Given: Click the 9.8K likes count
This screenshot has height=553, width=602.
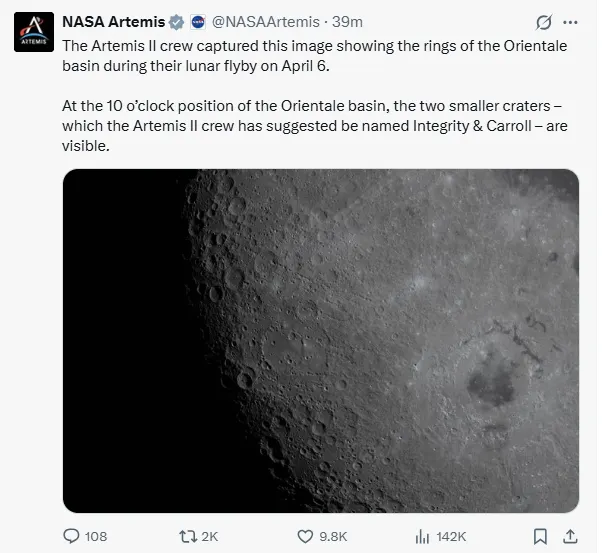Looking at the screenshot, I should pos(332,537).
